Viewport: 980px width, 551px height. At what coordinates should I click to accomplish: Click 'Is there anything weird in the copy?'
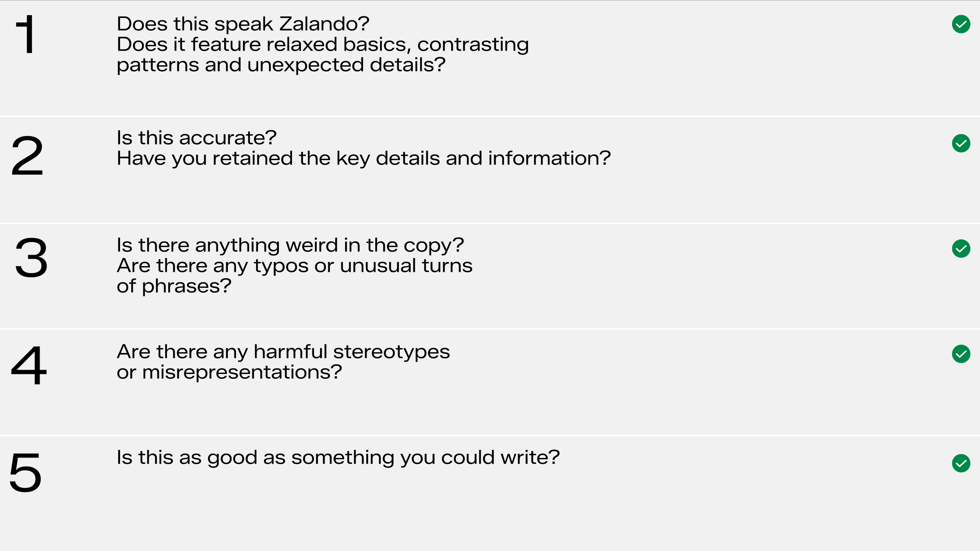click(x=290, y=245)
